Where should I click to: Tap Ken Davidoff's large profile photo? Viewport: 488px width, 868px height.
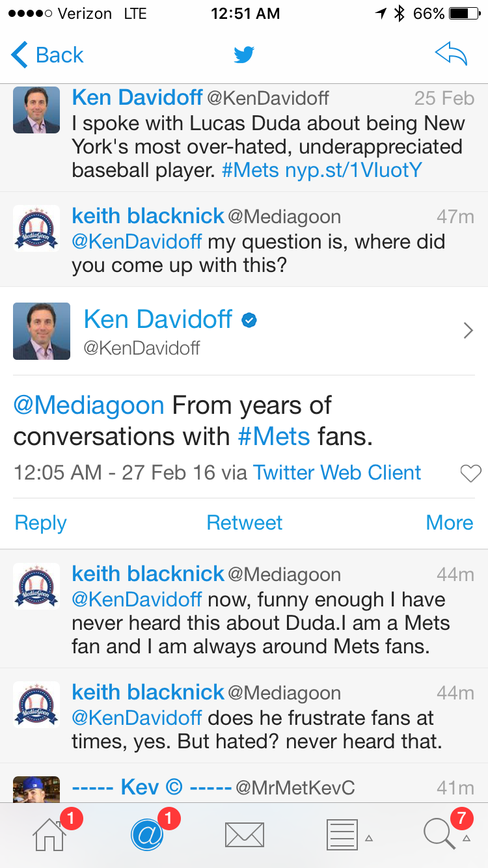(x=42, y=331)
